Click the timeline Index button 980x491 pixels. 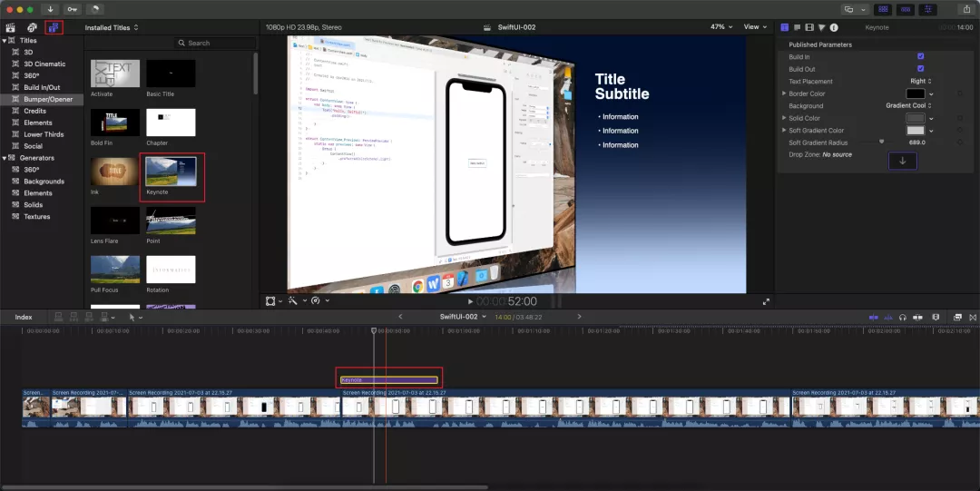pyautogui.click(x=24, y=317)
